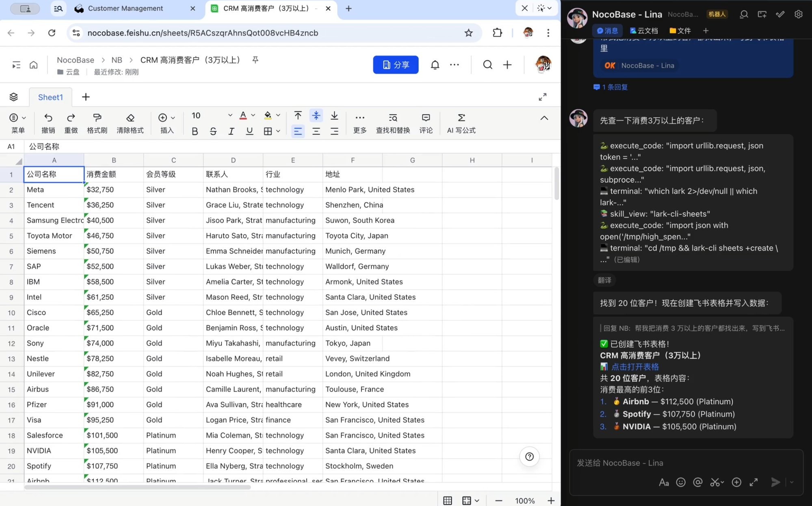Apply the red font color swatch

(x=243, y=116)
